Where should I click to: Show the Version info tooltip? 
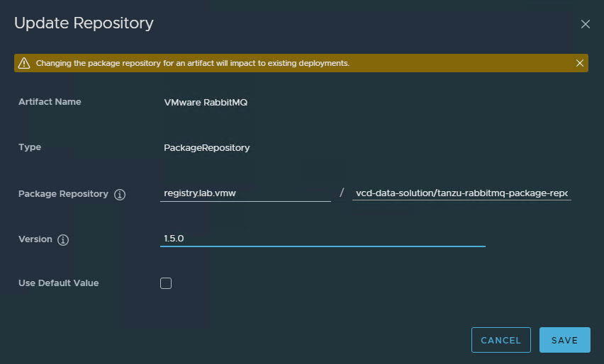[63, 240]
